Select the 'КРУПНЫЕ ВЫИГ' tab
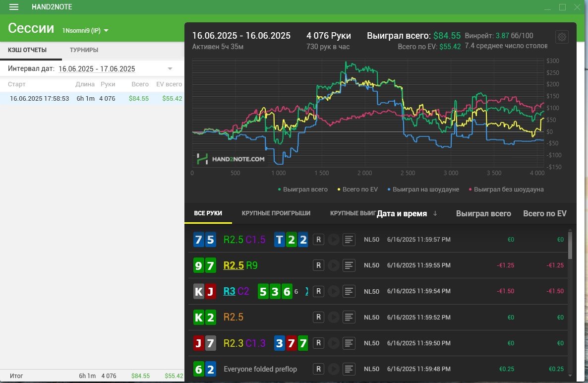 (353, 213)
